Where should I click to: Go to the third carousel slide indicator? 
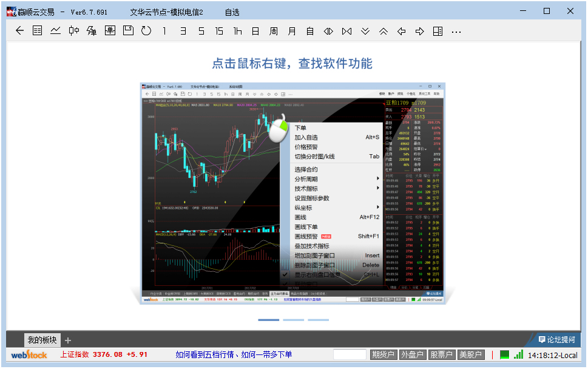coord(319,320)
